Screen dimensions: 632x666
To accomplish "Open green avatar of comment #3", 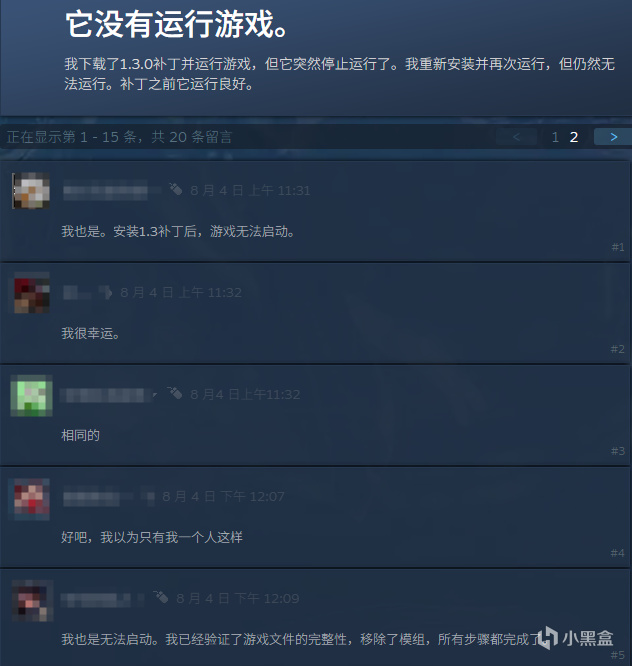I will (x=31, y=395).
